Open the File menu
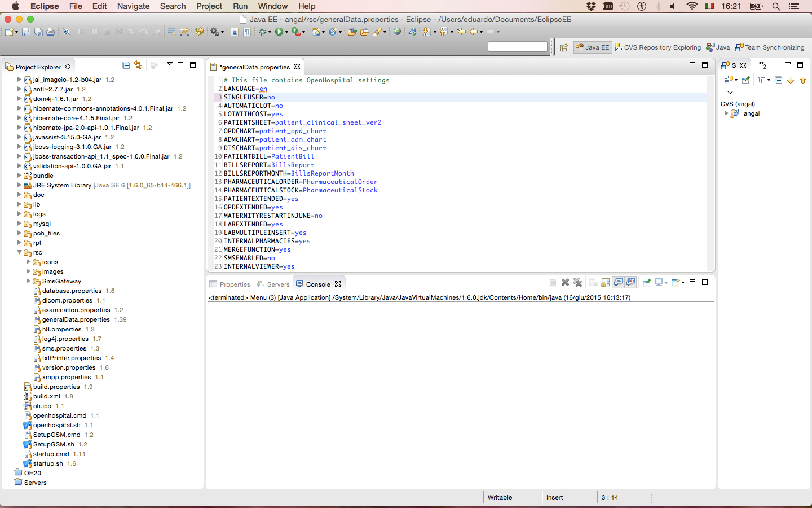Viewport: 812px width, 508px height. click(76, 6)
